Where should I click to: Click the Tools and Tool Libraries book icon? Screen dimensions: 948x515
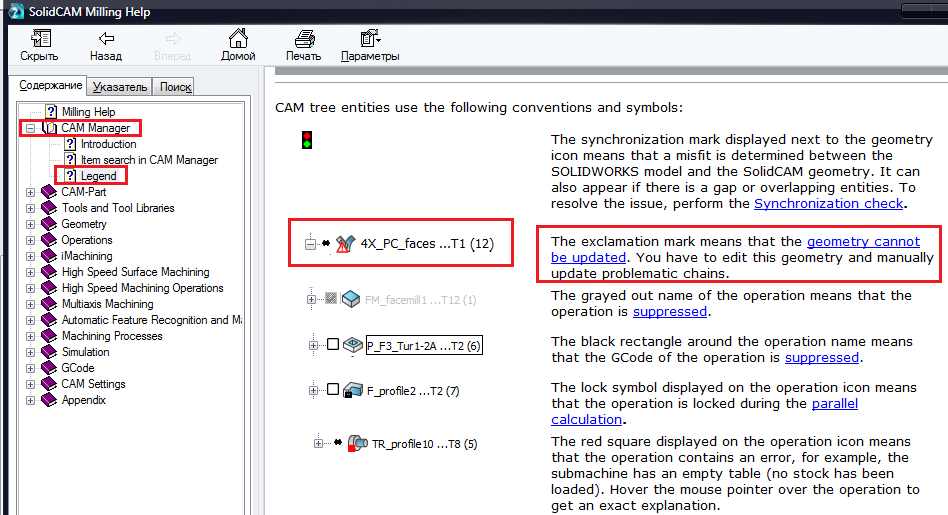click(49, 208)
